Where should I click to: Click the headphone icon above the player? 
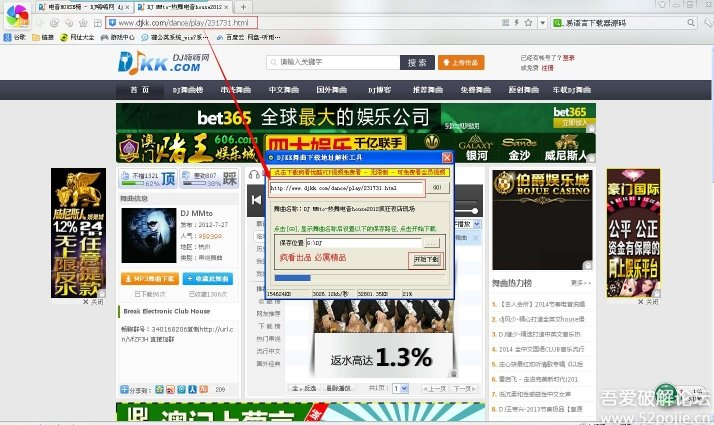click(255, 174)
